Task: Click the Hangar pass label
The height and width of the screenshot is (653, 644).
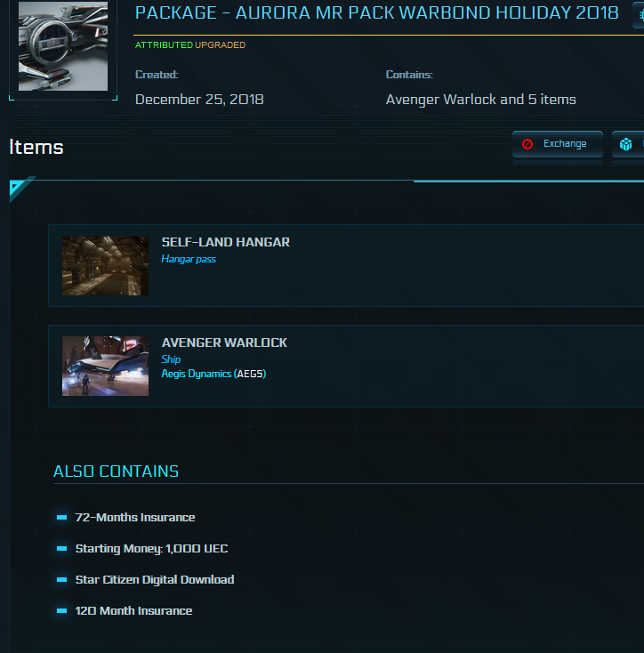Action: (x=189, y=259)
